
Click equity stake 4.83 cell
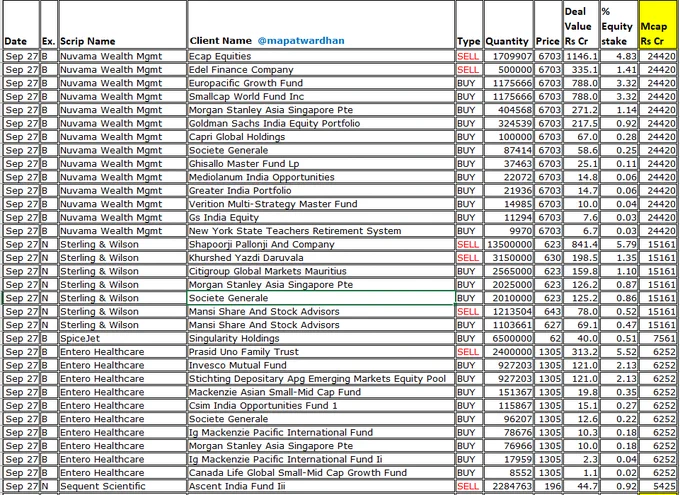coord(619,56)
